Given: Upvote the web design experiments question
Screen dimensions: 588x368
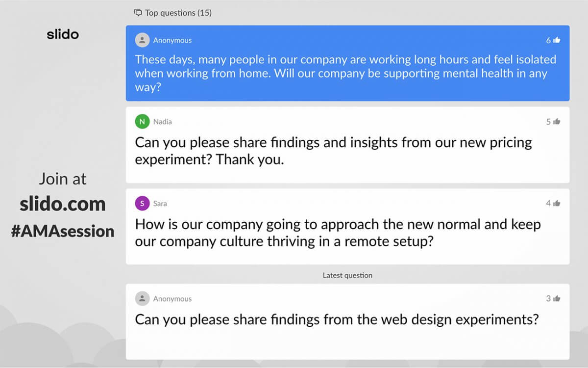Looking at the screenshot, I should [x=557, y=298].
